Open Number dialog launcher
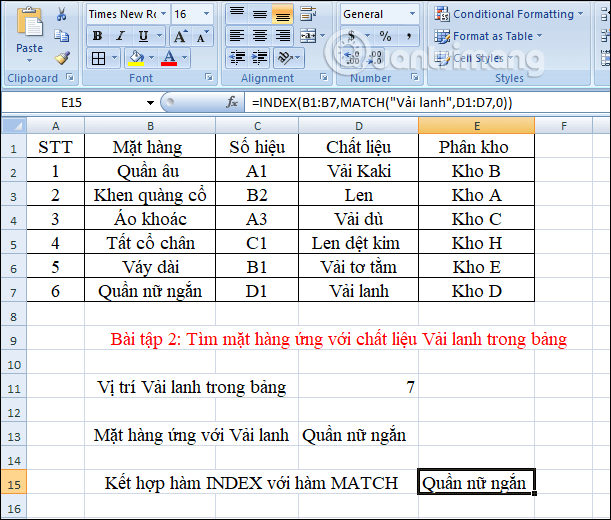Image resolution: width=611 pixels, height=520 pixels. tap(415, 77)
